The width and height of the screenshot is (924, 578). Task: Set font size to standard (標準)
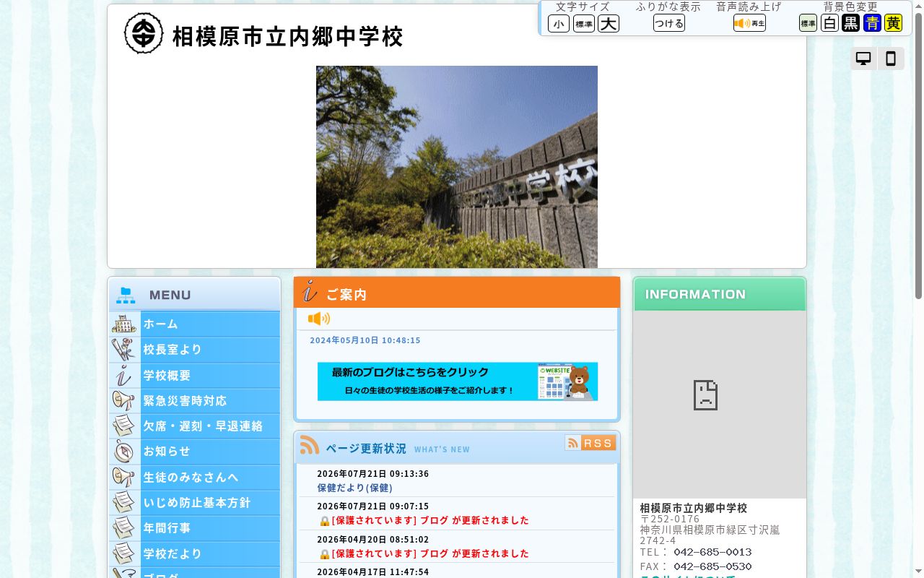(x=584, y=24)
